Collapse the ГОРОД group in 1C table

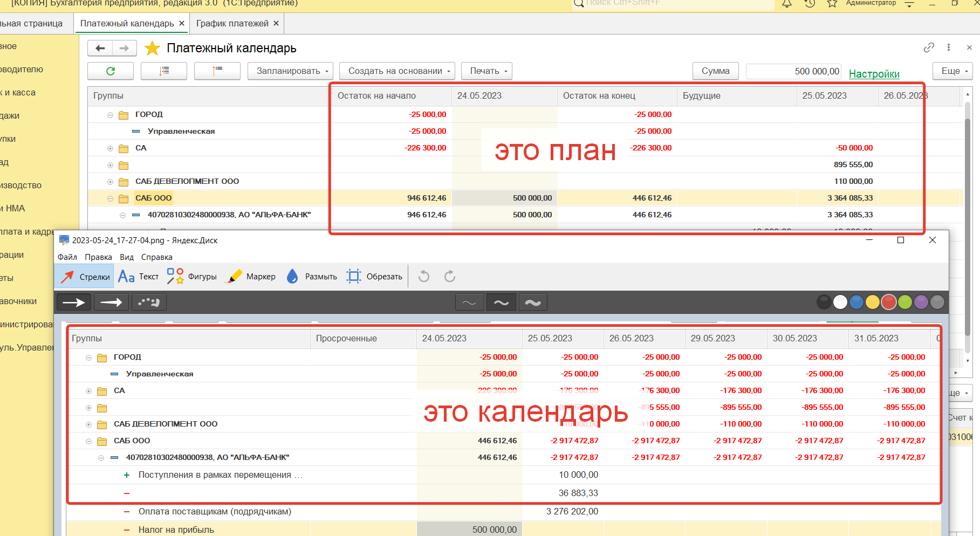[x=110, y=115]
